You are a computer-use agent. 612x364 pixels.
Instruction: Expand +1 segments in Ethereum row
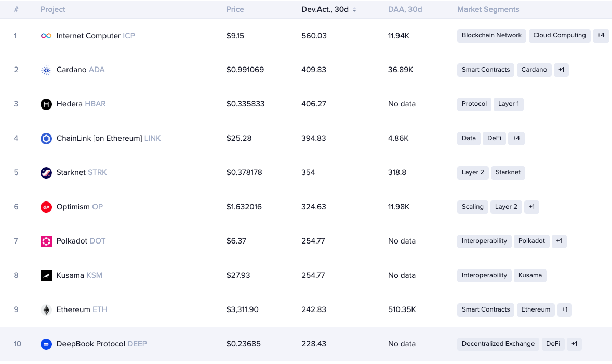(564, 310)
